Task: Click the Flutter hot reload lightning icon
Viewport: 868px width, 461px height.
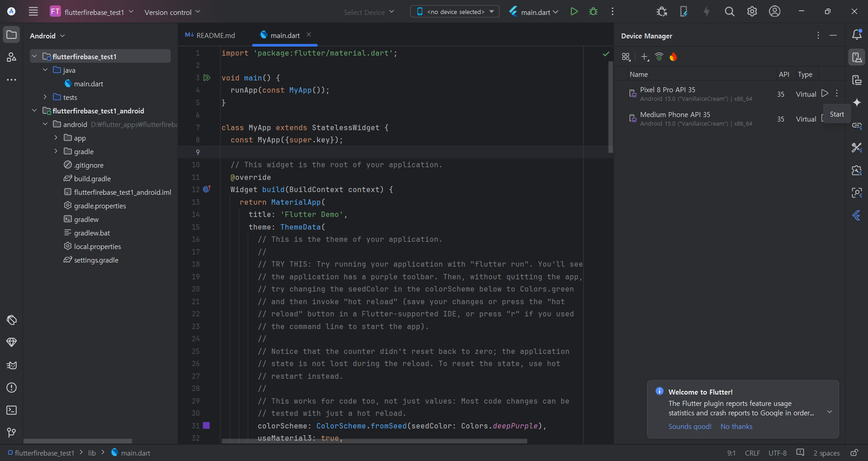Action: click(x=707, y=12)
